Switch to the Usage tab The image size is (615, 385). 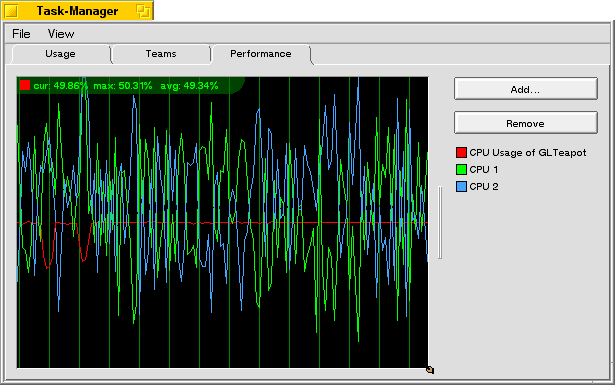[x=60, y=54]
